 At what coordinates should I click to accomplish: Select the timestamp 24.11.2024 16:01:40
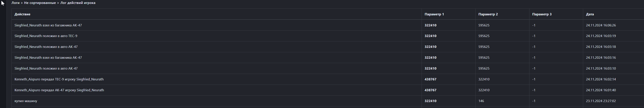[601, 90]
